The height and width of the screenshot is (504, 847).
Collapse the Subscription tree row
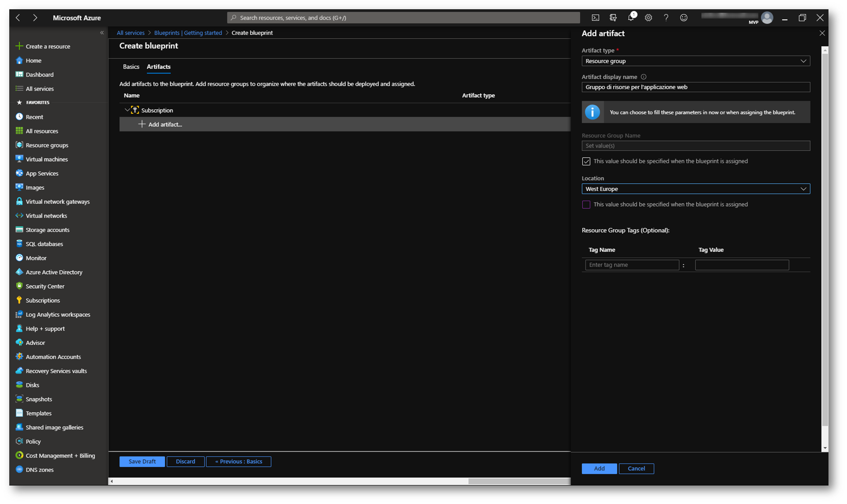coord(127,110)
